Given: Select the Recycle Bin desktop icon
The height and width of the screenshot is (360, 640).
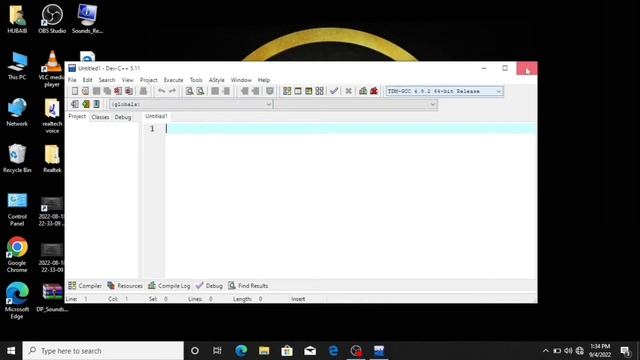Looking at the screenshot, I should coord(17,158).
